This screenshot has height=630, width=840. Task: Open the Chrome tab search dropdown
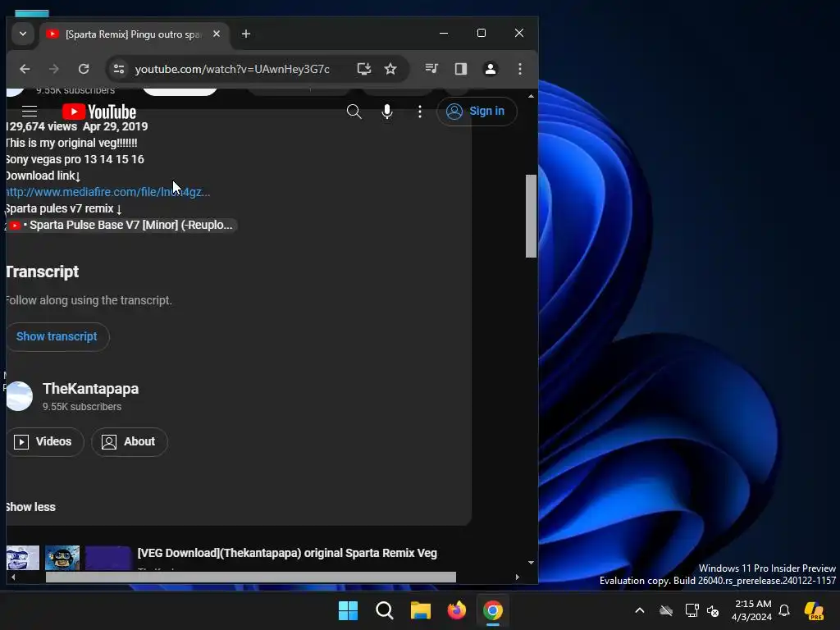22,34
